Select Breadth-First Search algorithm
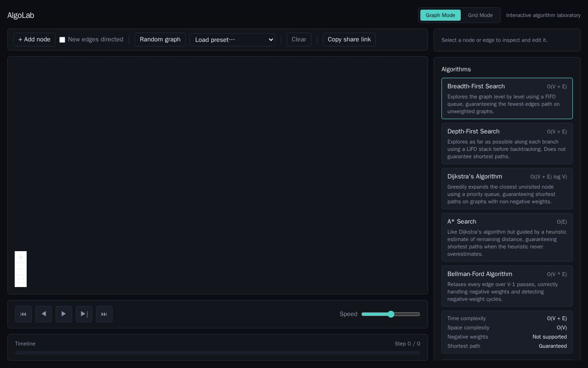588x368 pixels. [x=507, y=98]
